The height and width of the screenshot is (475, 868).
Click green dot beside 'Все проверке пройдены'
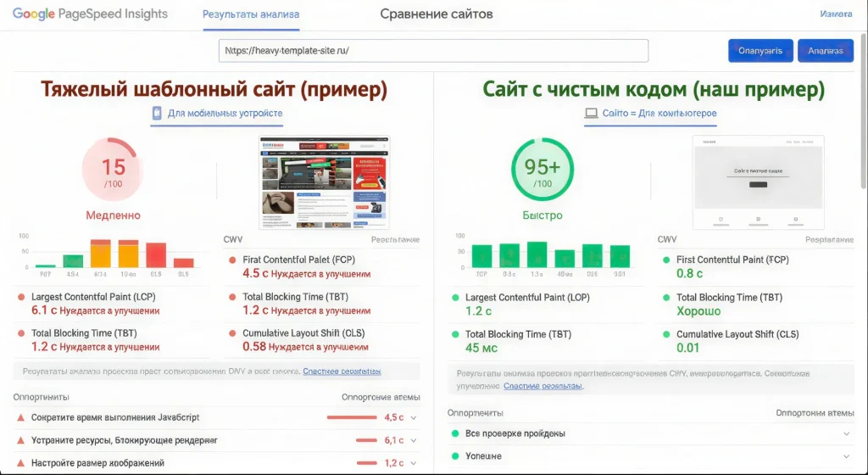click(455, 433)
